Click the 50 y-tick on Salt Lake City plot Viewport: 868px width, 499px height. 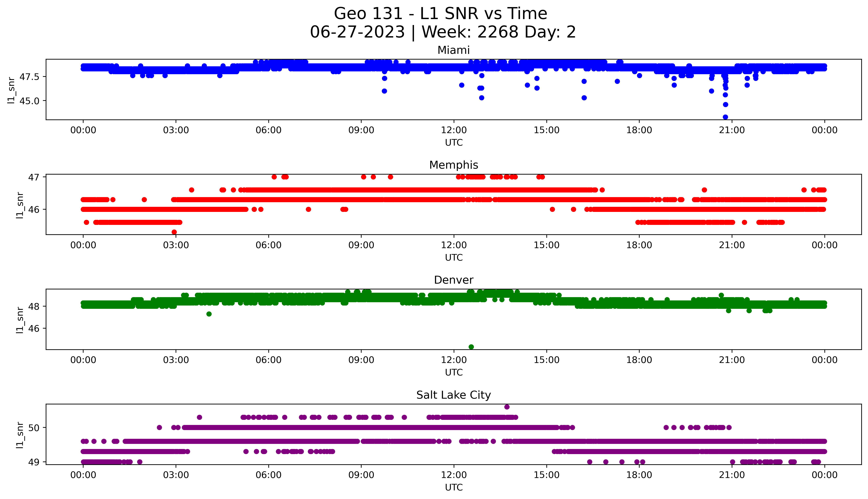pyautogui.click(x=34, y=428)
